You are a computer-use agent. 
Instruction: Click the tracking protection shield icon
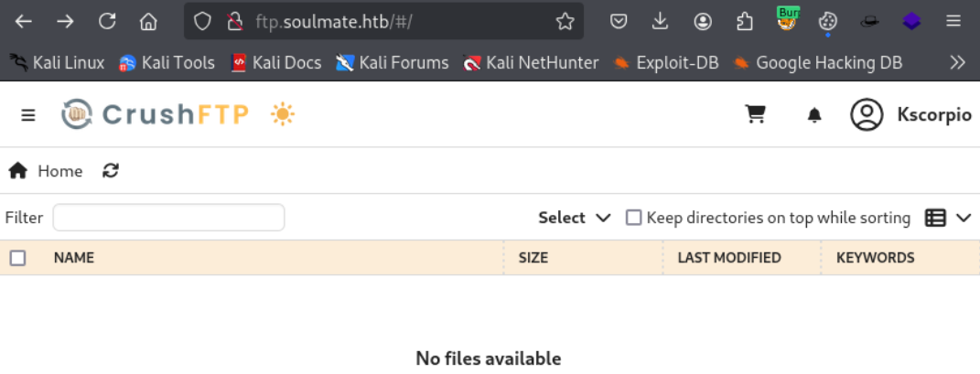click(x=202, y=22)
